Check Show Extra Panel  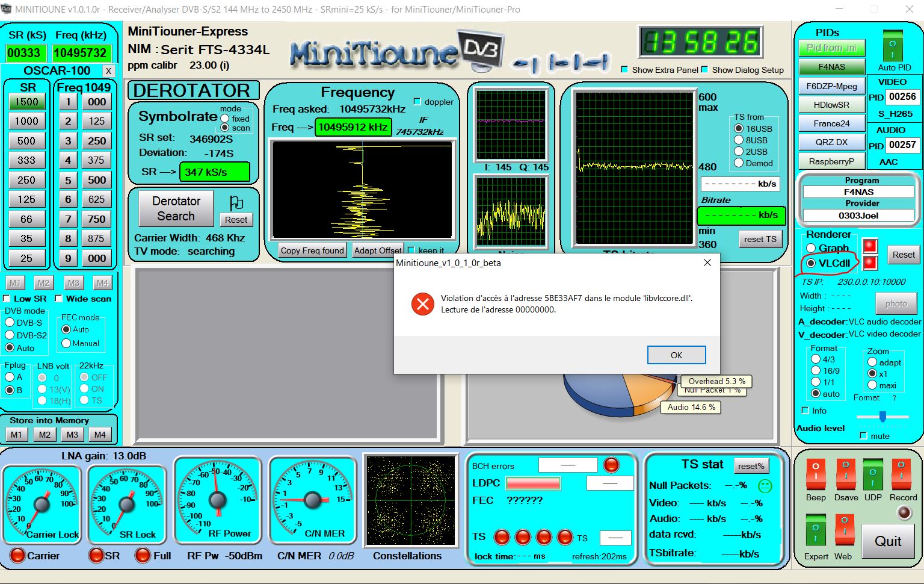(x=624, y=69)
